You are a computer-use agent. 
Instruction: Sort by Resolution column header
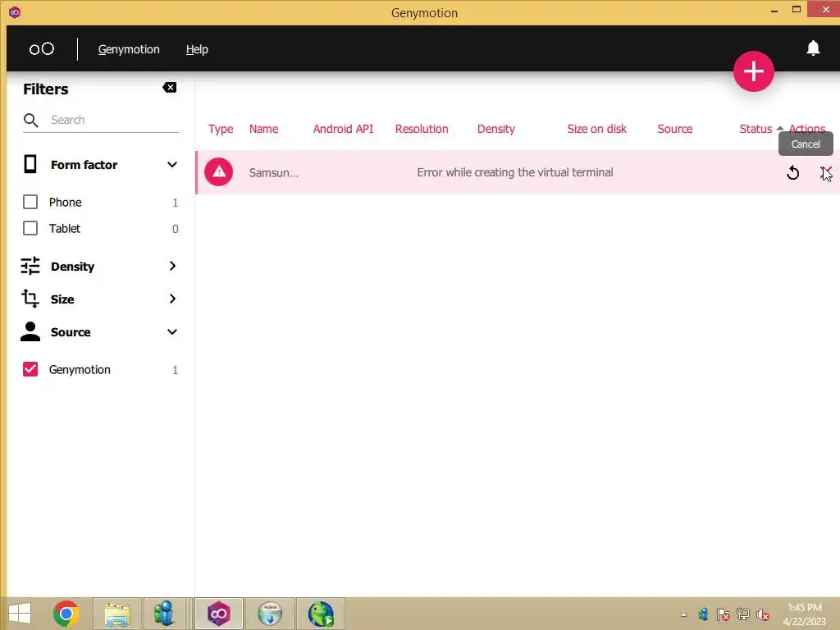click(x=422, y=129)
